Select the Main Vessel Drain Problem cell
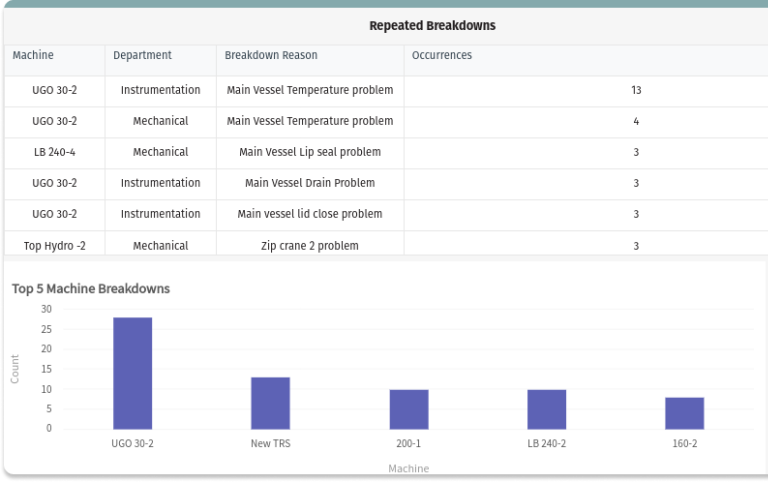Image resolution: width=768 pixels, height=482 pixels. pyautogui.click(x=310, y=184)
